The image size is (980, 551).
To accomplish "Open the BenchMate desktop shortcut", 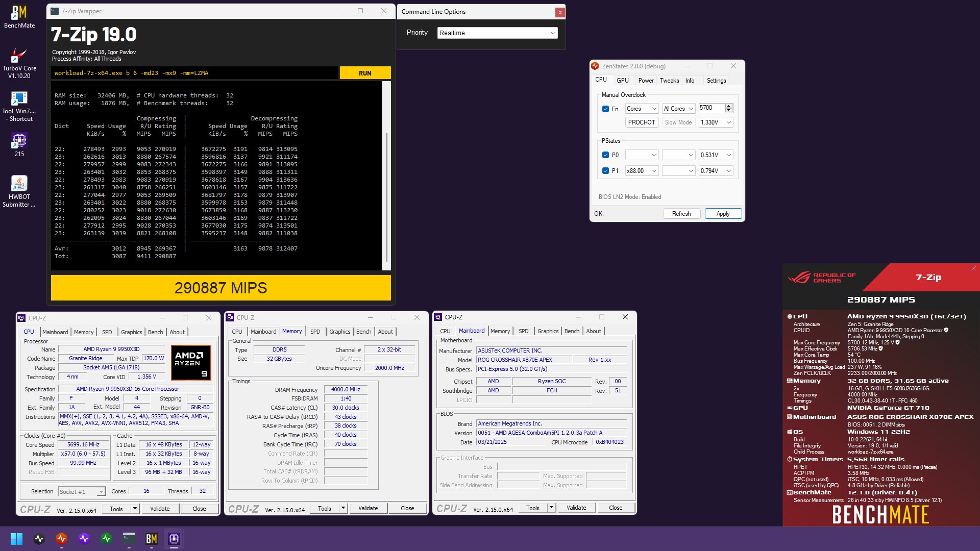I will [19, 17].
